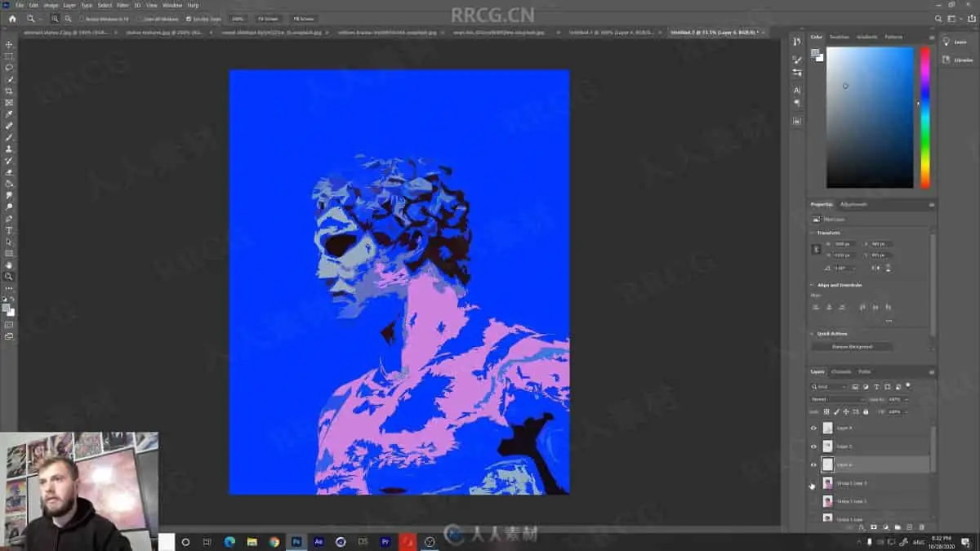
Task: Click the Home icon in options bar
Action: [x=11, y=18]
